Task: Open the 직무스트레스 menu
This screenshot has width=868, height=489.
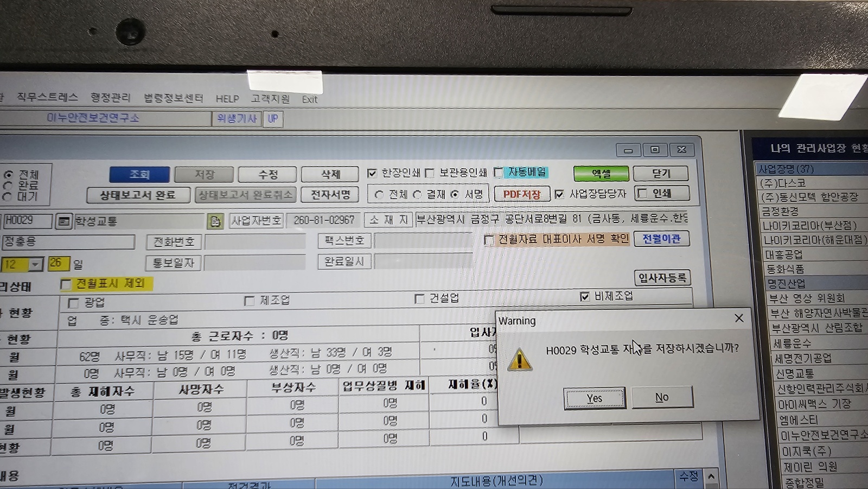Action: [47, 97]
